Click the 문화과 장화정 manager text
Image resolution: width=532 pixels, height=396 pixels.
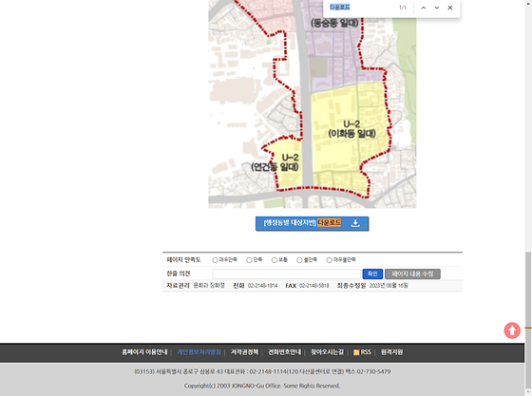209,286
